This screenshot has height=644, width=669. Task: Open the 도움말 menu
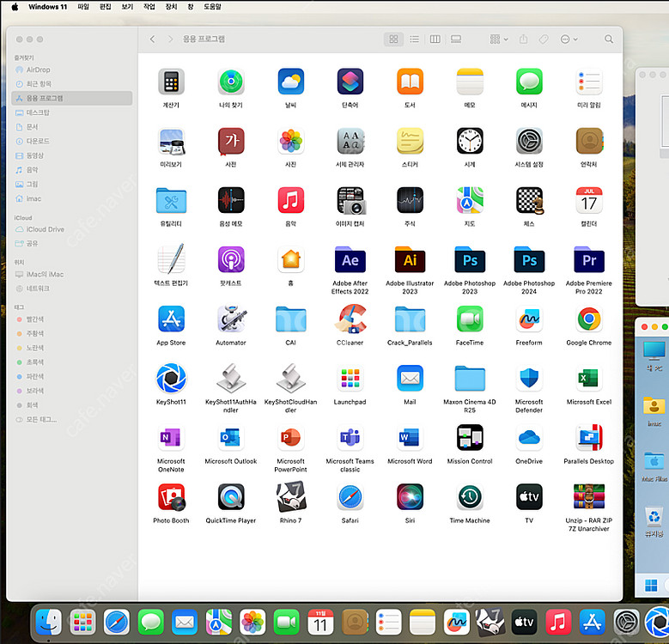click(212, 7)
